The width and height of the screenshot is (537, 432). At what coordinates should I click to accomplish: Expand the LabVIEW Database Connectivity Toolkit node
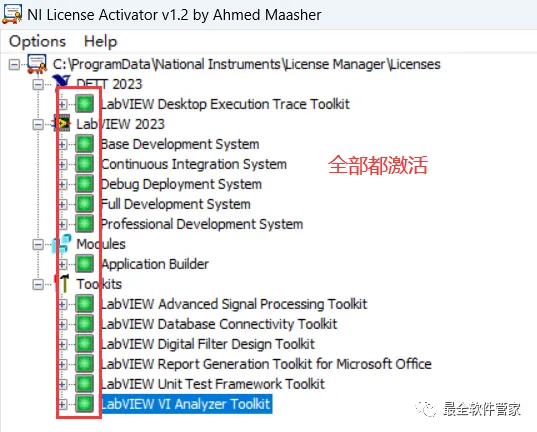tap(63, 324)
